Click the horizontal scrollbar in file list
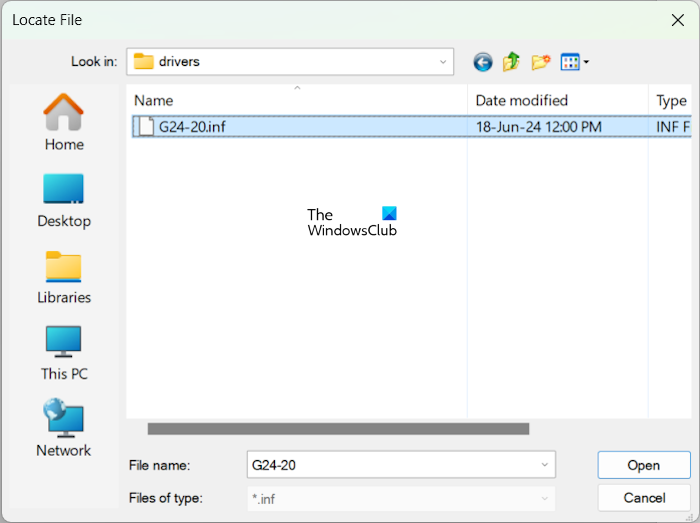Screen dimensions: 700x523 338,429
